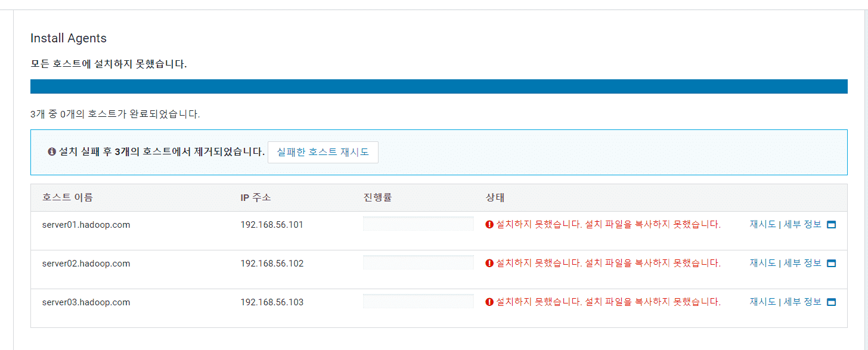The height and width of the screenshot is (350, 868).
Task: Select host name server02.hadoop.com
Action: 86,264
